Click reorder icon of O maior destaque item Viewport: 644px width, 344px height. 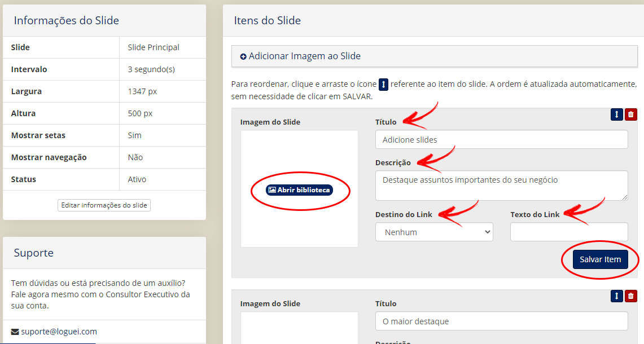[x=616, y=296]
